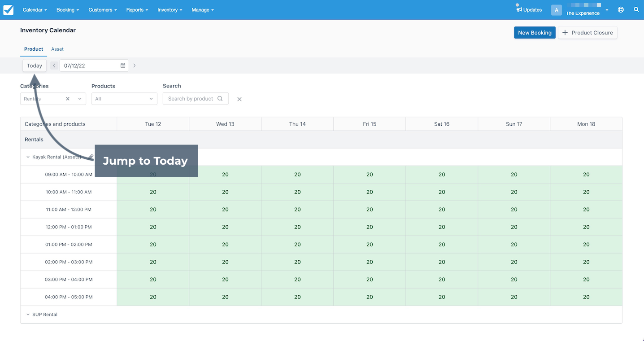This screenshot has width=644, height=341.
Task: Click the 04:00 PM - 05:00 PM row label
Action: (x=69, y=297)
